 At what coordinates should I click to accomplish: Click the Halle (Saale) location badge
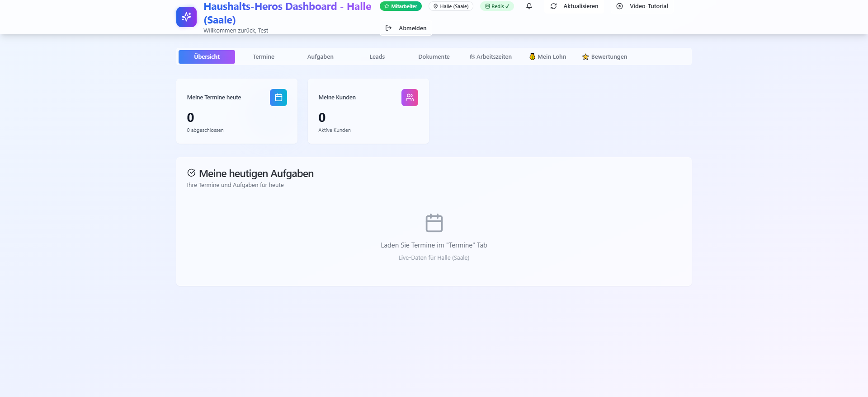point(451,6)
